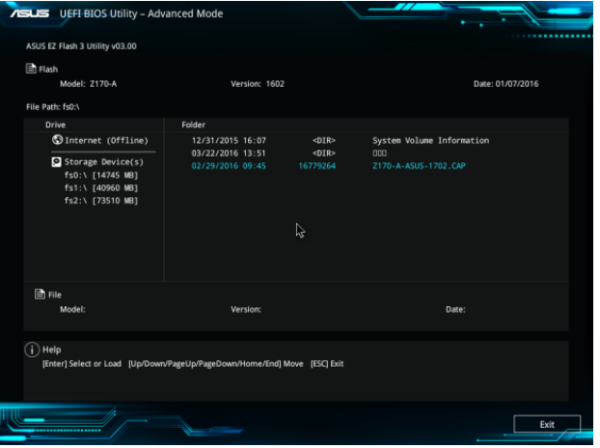
Task: Click the Folder column header
Action: (193, 125)
